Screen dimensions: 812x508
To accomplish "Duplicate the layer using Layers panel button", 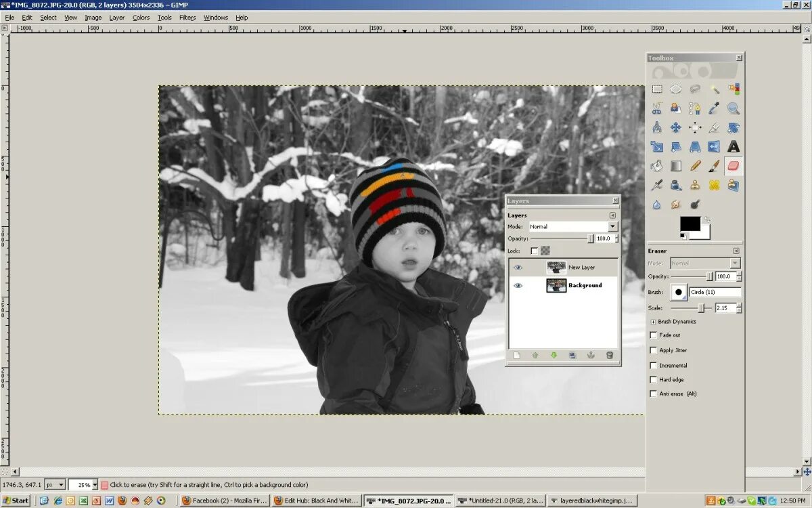I will [x=572, y=355].
